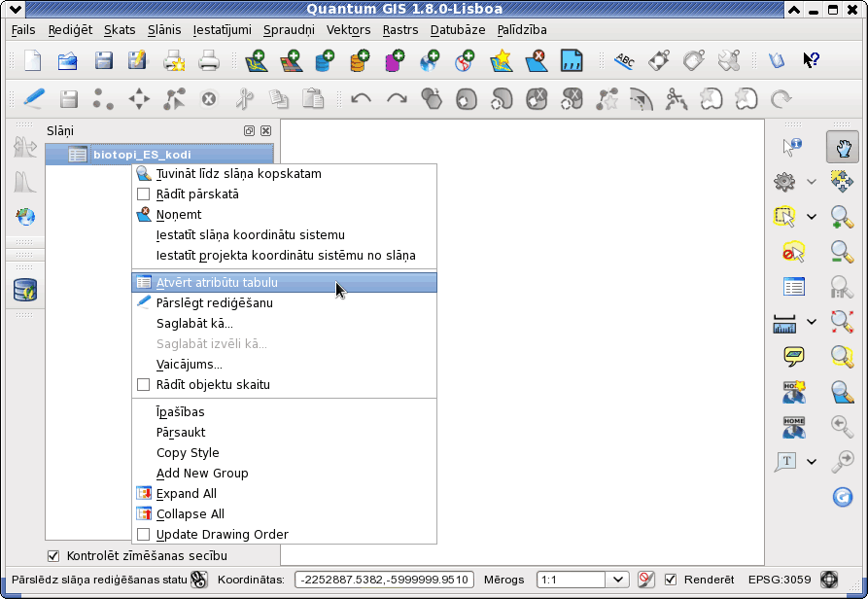Choose Collapse All in context menu
Viewport: 868px width, 599px height.
[x=284, y=514]
